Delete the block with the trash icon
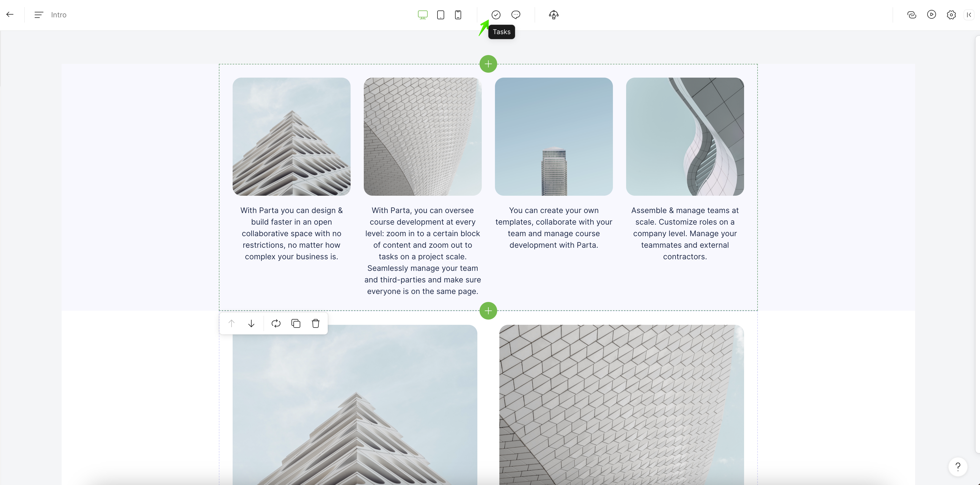 [315, 324]
